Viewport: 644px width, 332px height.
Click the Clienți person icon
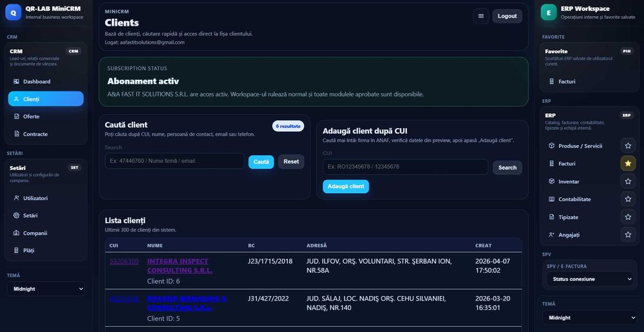point(17,99)
